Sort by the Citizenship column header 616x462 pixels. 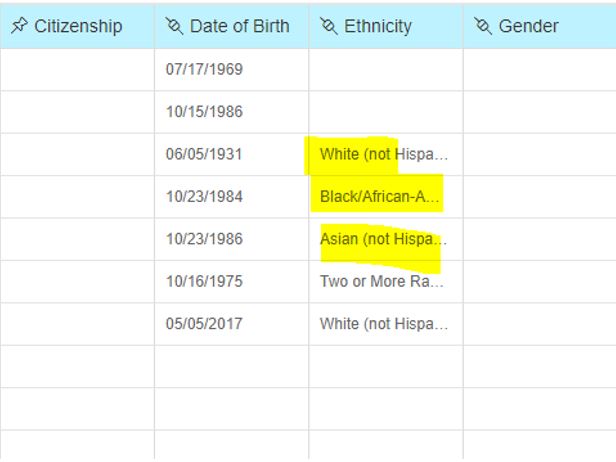[x=78, y=26]
